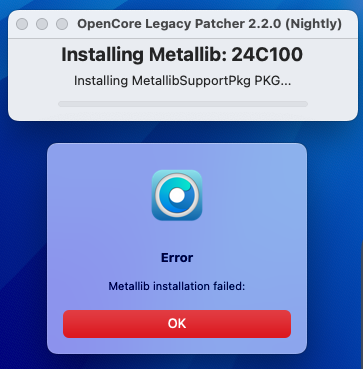Click empty space below the progress bar
Screen dimensions: 363x369
click(x=183, y=114)
